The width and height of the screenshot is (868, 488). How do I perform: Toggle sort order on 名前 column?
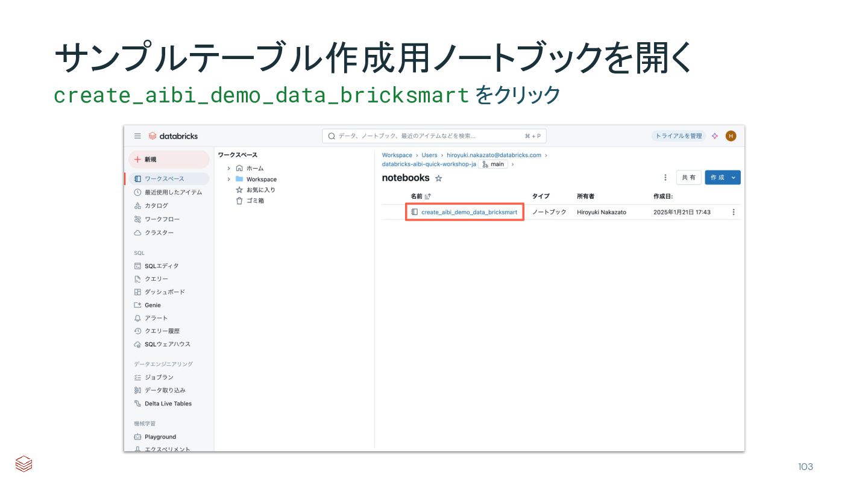click(427, 196)
